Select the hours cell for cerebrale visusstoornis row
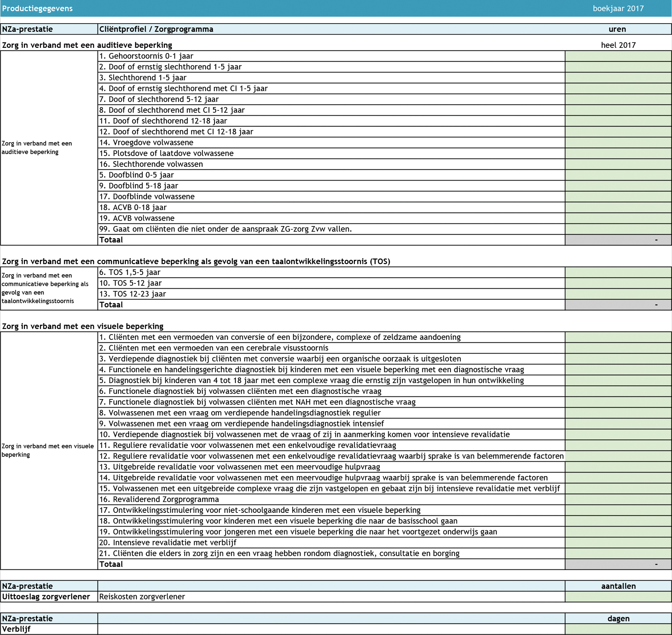This screenshot has width=672, height=635. [618, 348]
